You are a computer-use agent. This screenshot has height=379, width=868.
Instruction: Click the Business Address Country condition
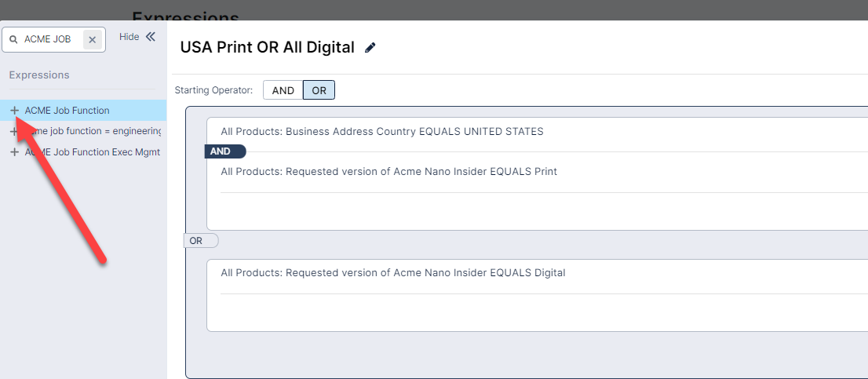(382, 132)
